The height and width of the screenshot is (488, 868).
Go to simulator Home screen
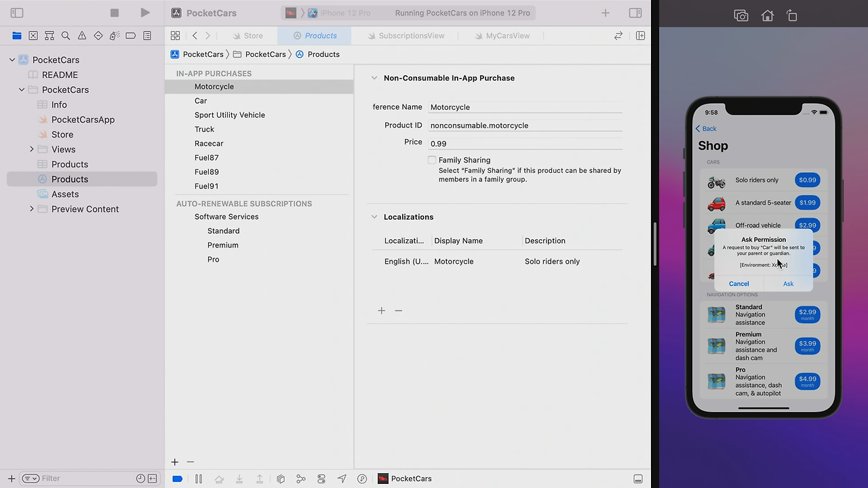767,16
